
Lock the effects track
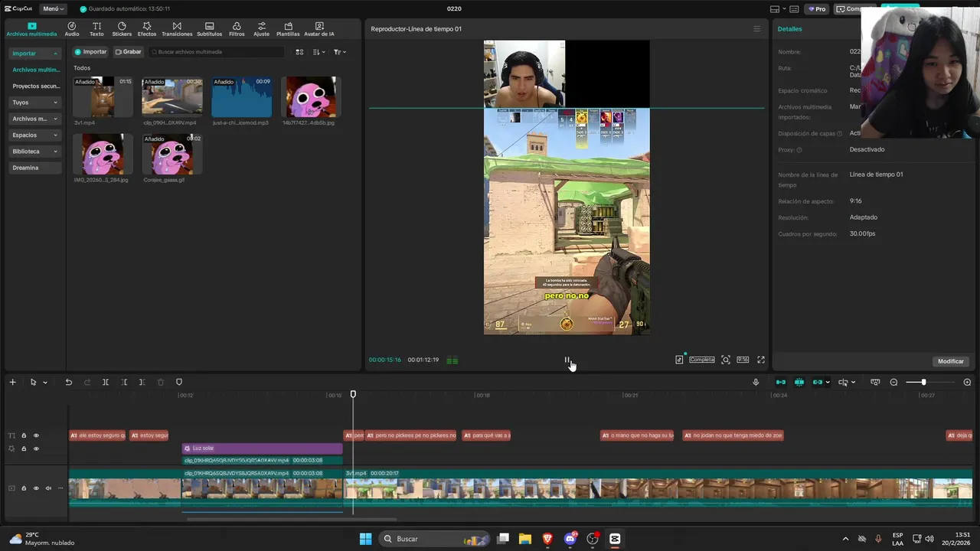click(24, 448)
